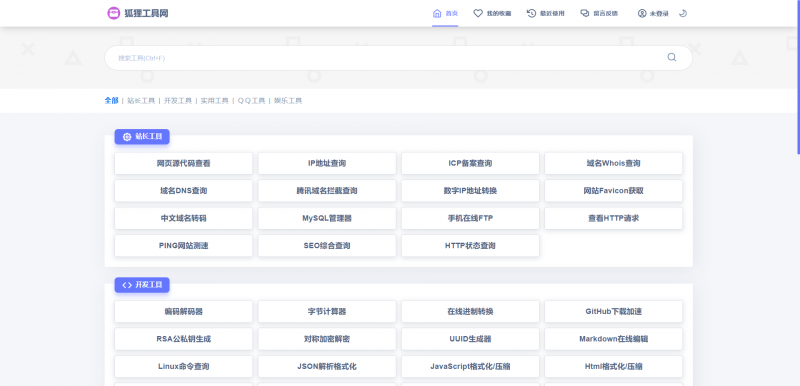Click target icon on 站长工具 section badge

[x=127, y=137]
